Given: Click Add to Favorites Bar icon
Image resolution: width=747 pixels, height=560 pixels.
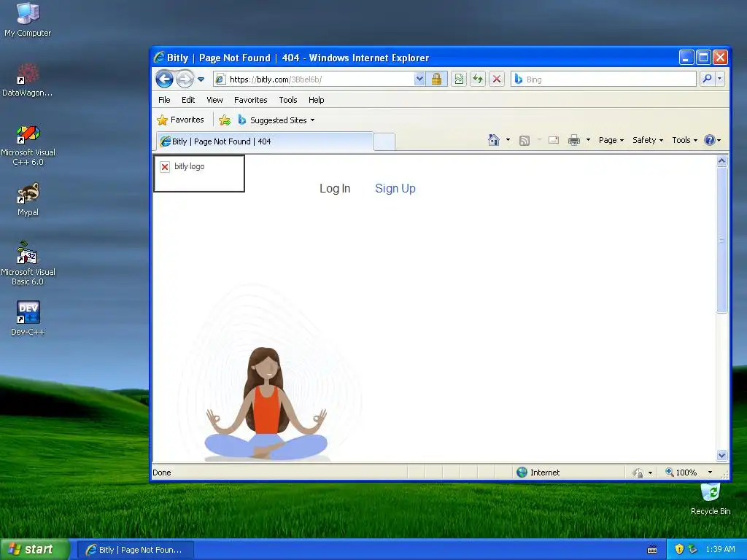Looking at the screenshot, I should (x=225, y=120).
